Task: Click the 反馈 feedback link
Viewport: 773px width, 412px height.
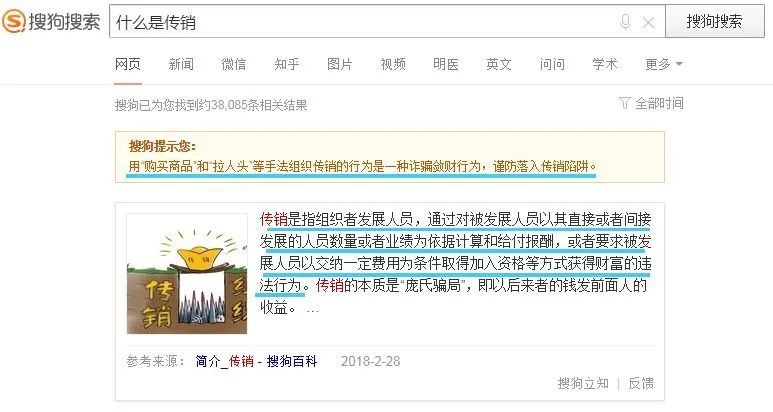Action: (641, 383)
